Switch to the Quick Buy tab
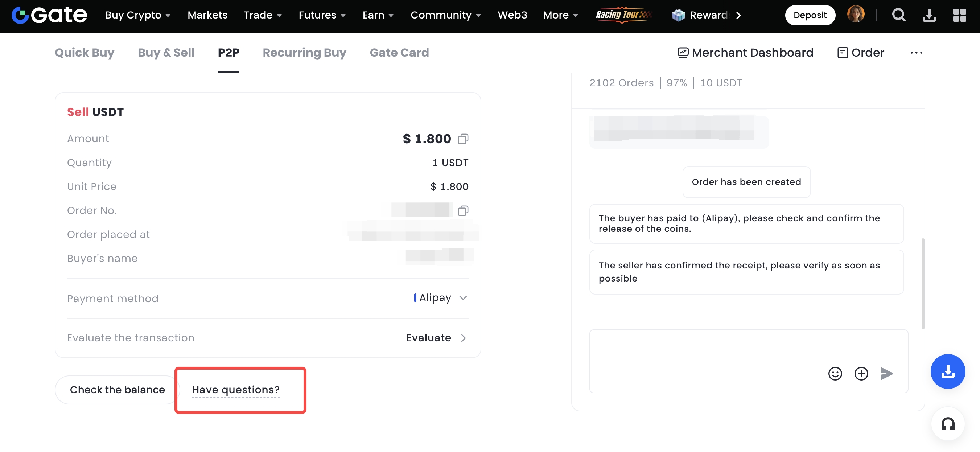This screenshot has height=452, width=980. (x=85, y=53)
